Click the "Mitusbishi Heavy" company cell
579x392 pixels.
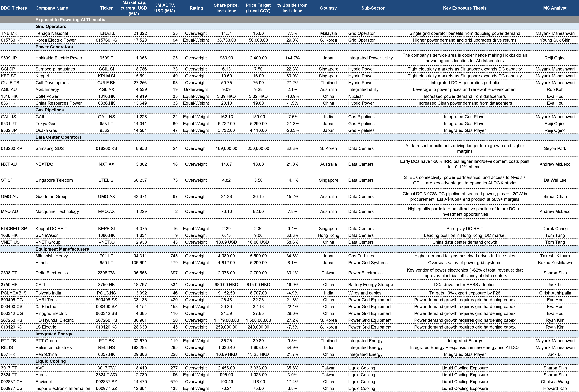(52, 256)
